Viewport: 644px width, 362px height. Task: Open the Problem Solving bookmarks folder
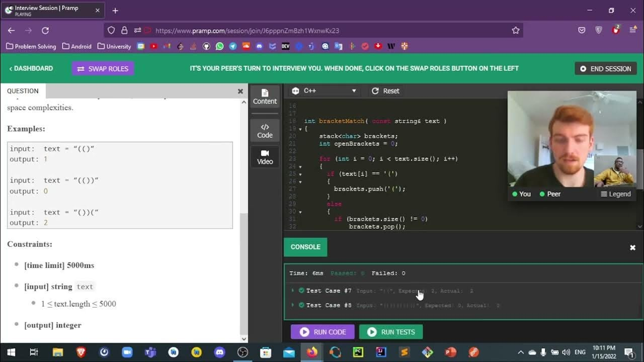click(31, 46)
